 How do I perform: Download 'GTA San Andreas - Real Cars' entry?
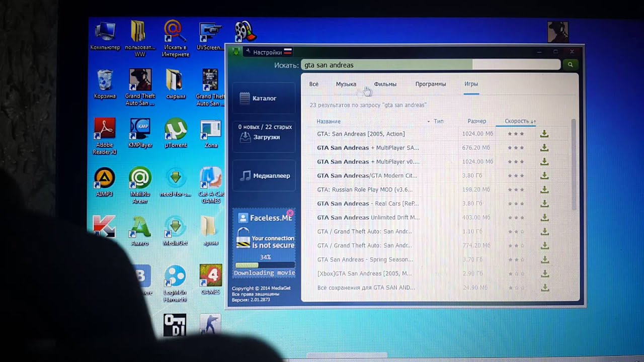point(544,204)
